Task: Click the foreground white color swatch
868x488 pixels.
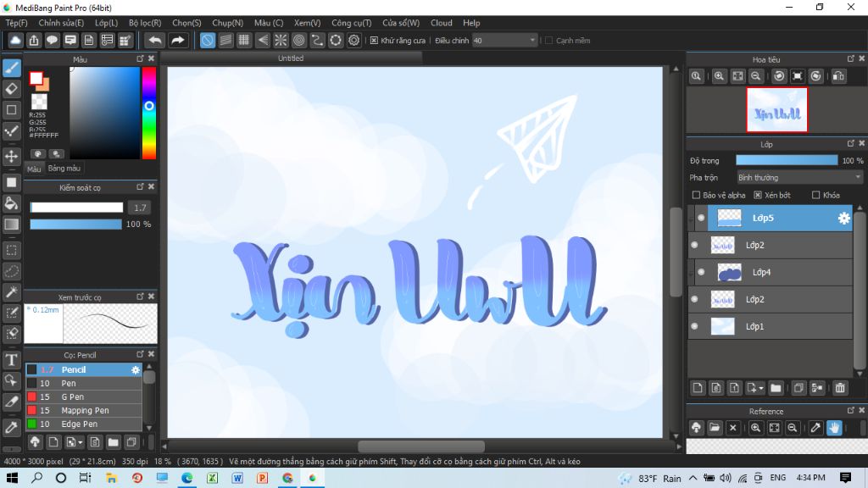Action: click(x=36, y=79)
